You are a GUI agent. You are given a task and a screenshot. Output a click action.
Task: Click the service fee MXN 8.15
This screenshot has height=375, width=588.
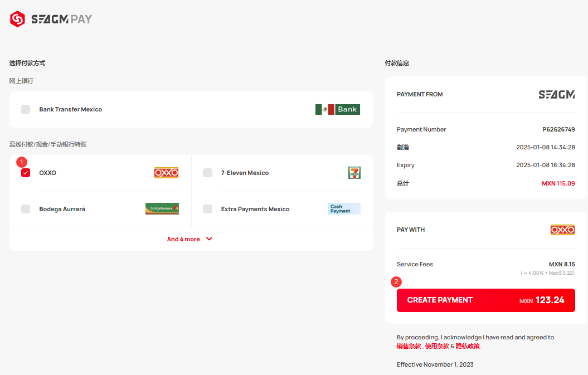coord(562,264)
